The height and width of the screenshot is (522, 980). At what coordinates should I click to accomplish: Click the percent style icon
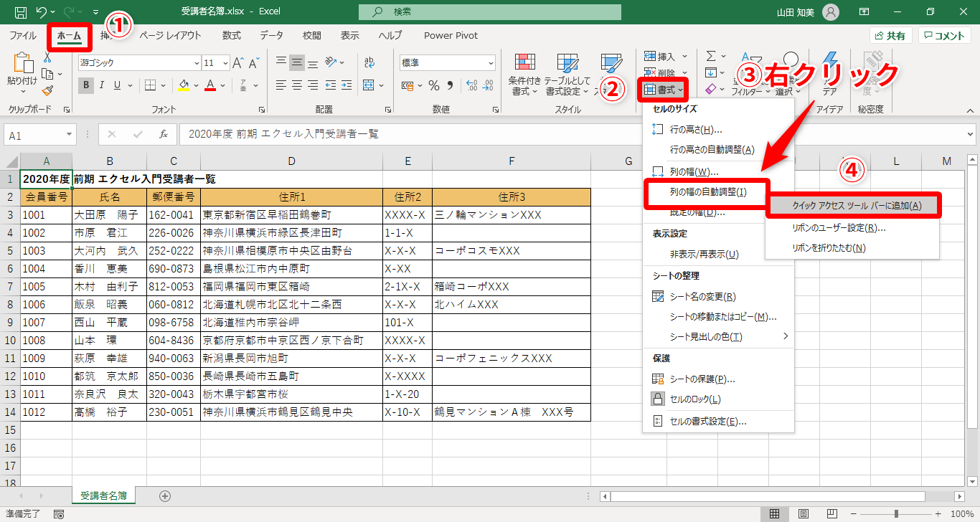[x=434, y=85]
